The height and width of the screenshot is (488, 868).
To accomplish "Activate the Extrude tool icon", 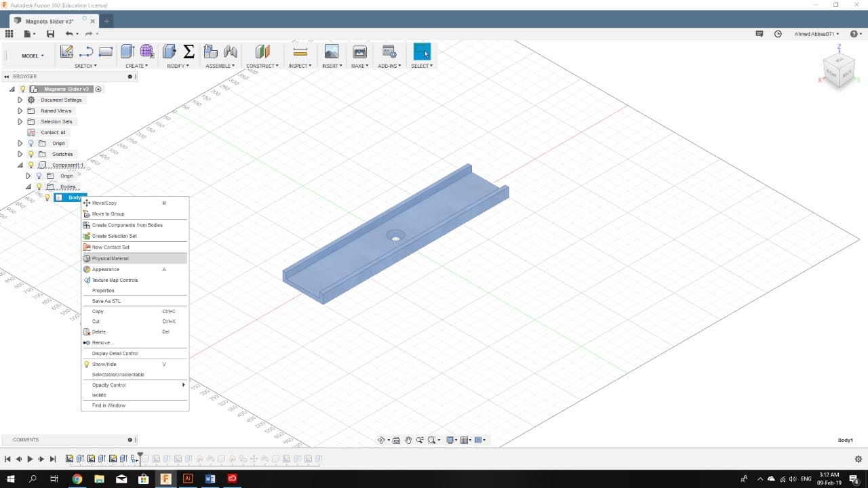I will coord(127,52).
